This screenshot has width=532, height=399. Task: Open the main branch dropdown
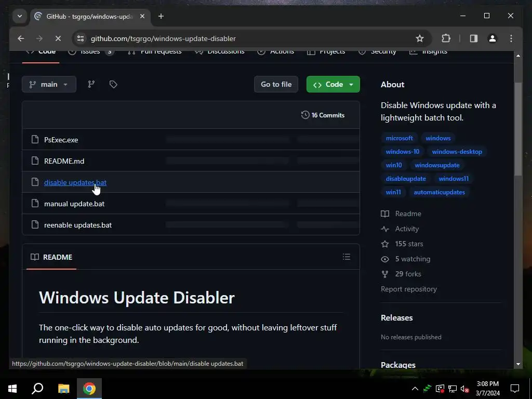(x=49, y=84)
